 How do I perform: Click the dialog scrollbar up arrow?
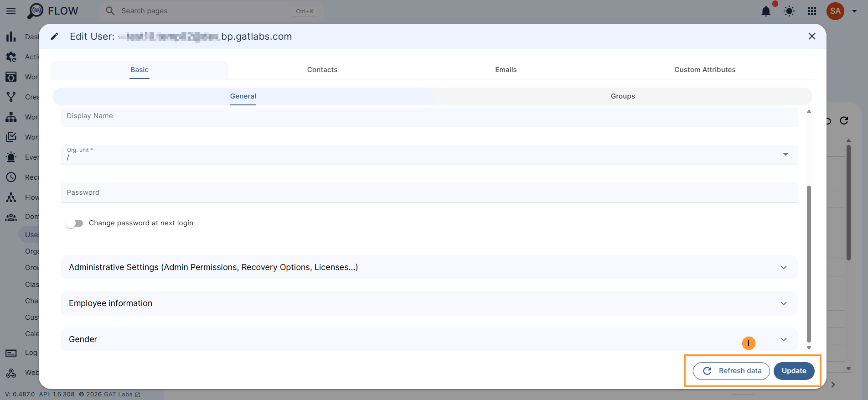point(809,111)
